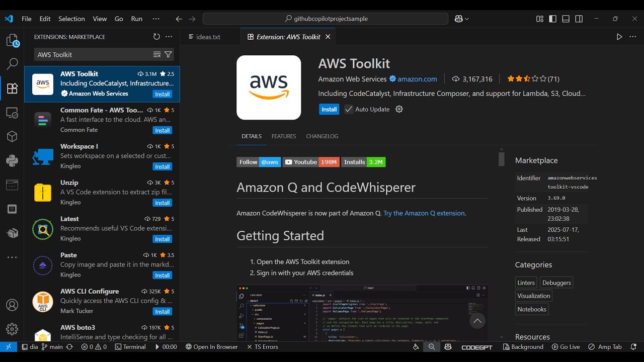
Task: Open the Terminal status bar item
Action: tap(130, 347)
